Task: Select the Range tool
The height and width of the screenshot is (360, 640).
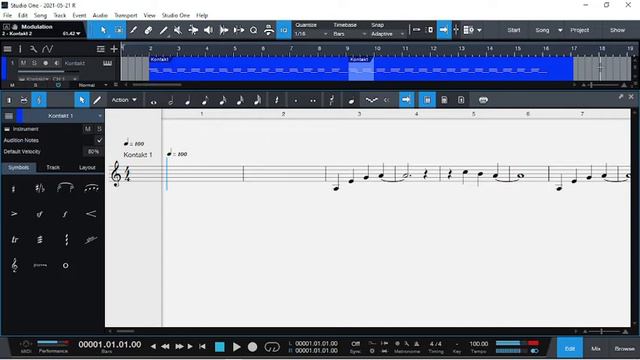Action: tap(118, 30)
